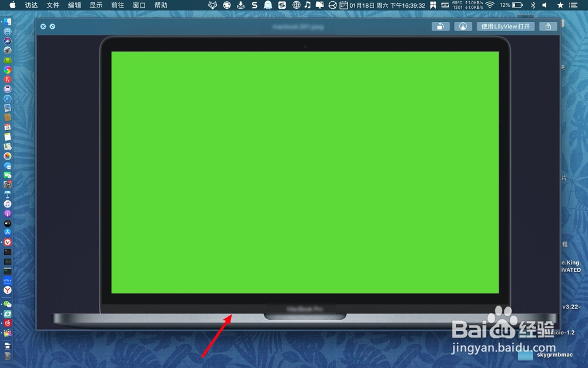Click the battery 12% indicator

tap(511, 5)
